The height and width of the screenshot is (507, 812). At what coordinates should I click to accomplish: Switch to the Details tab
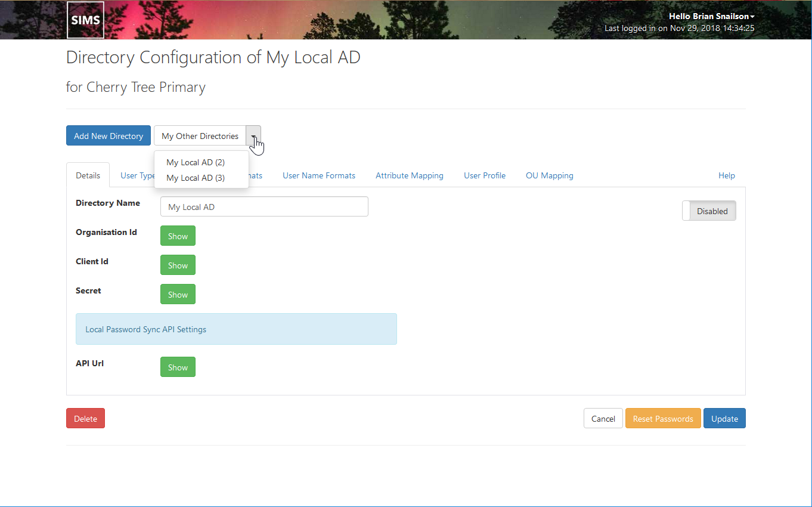coord(88,175)
